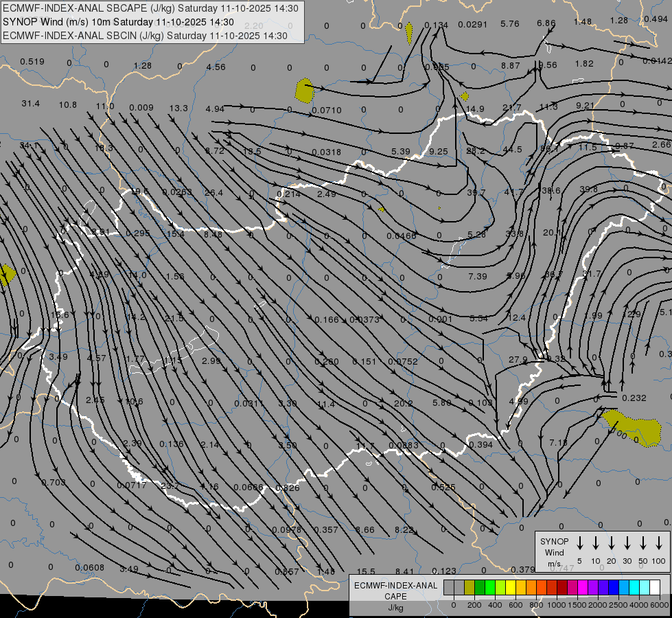
Task: Select the 30 m/s wind arrow symbol
Action: pos(627,543)
